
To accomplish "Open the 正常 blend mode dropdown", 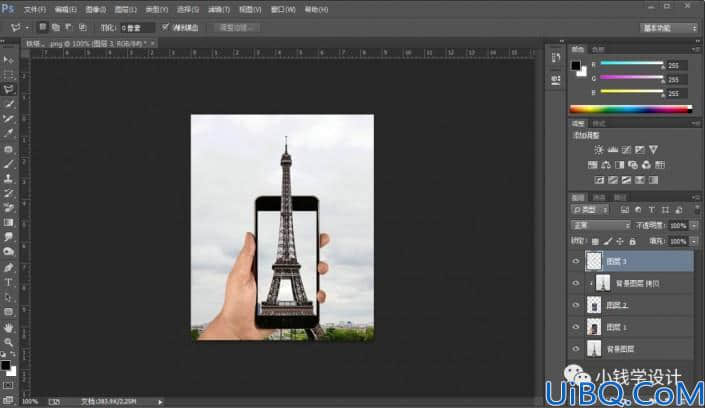I will click(601, 225).
